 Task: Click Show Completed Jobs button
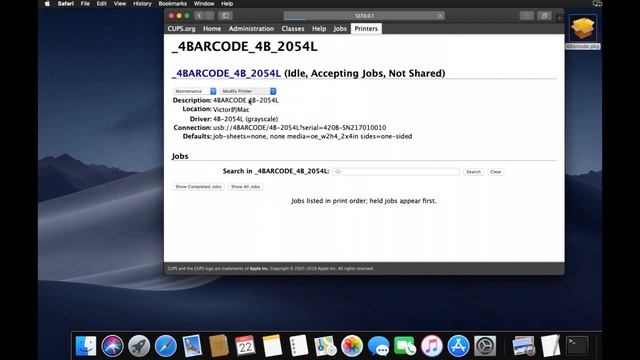(x=198, y=187)
